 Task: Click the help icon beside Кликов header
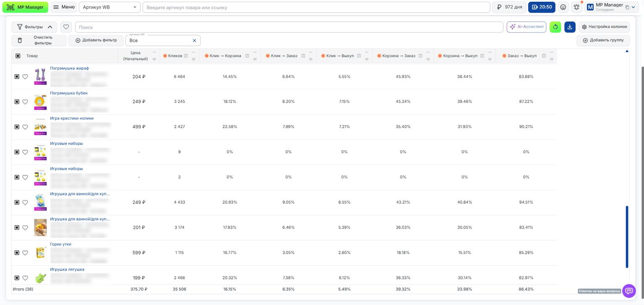[x=186, y=56]
